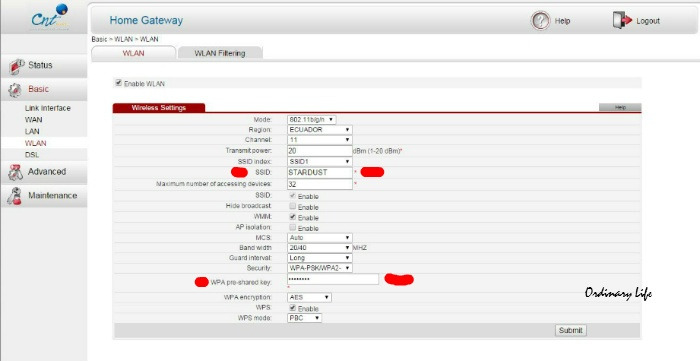Open the WAN sidebar link

click(33, 120)
